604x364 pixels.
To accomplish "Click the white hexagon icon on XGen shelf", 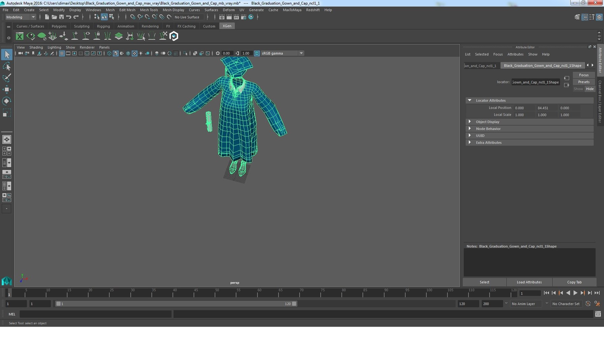I will point(174,36).
